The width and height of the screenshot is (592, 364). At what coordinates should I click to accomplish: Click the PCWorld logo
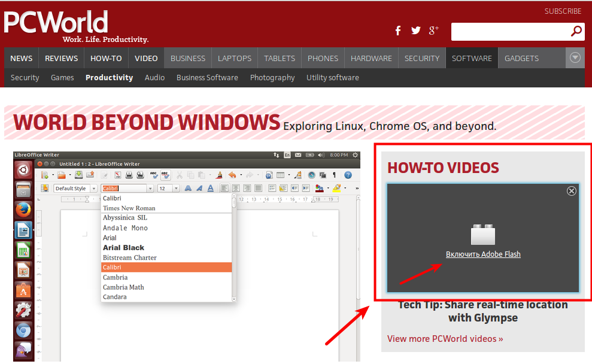(56, 22)
